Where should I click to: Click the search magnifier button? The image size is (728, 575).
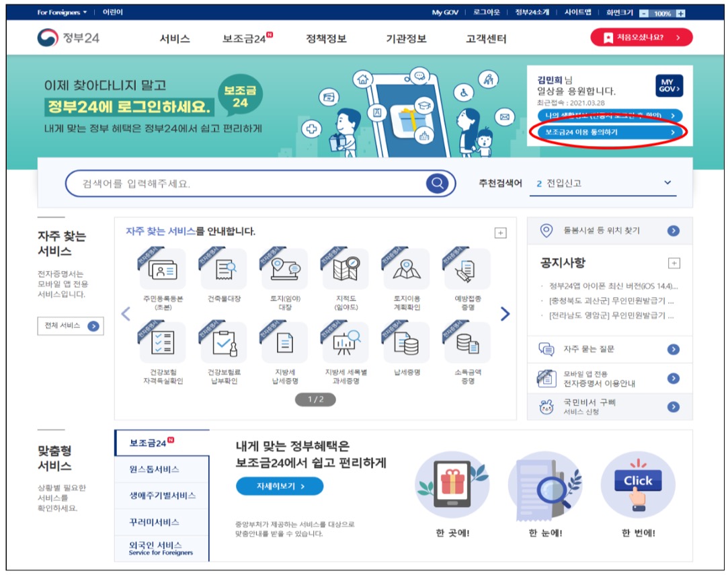pyautogui.click(x=437, y=184)
